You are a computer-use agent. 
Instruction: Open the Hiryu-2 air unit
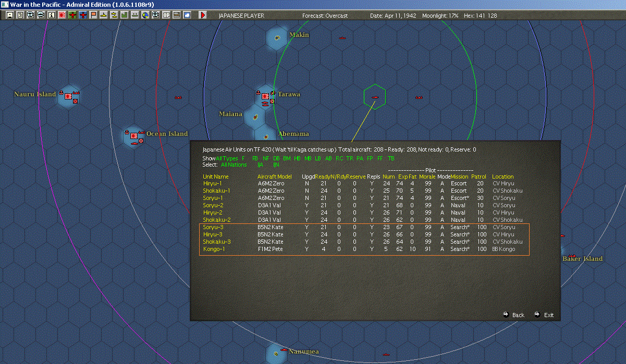[x=213, y=212]
